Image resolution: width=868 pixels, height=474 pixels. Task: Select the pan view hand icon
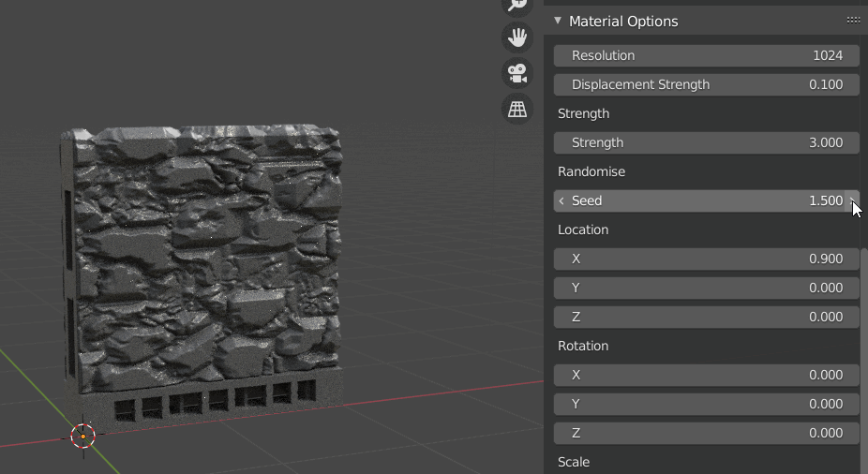[517, 37]
